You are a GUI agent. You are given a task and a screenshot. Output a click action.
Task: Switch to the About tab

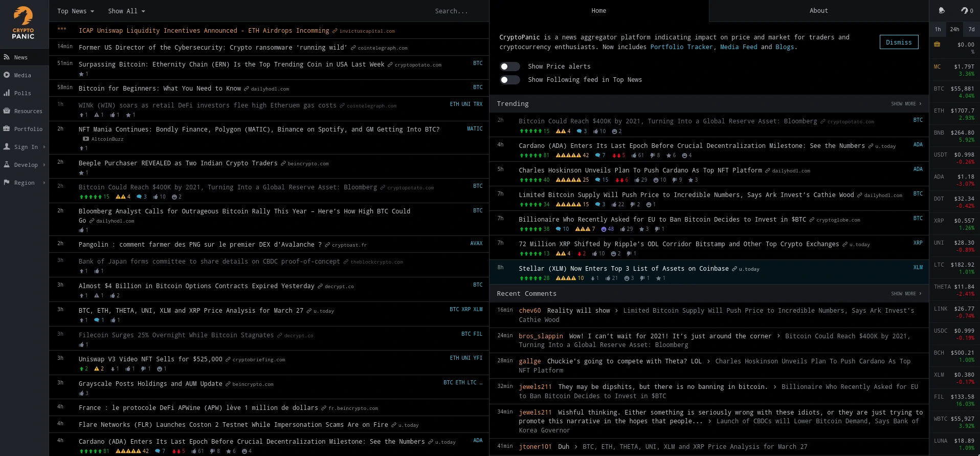819,11
